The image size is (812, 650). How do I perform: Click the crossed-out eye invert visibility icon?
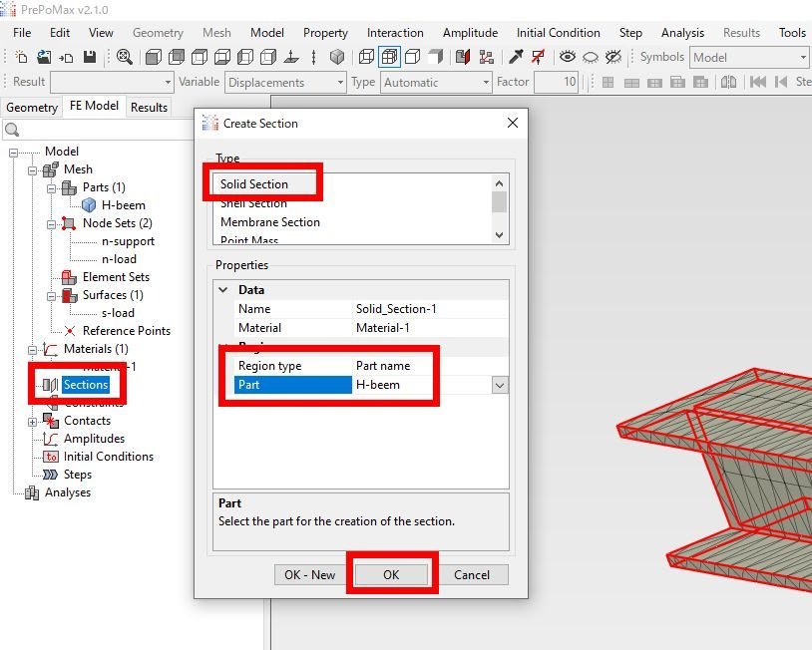click(613, 57)
